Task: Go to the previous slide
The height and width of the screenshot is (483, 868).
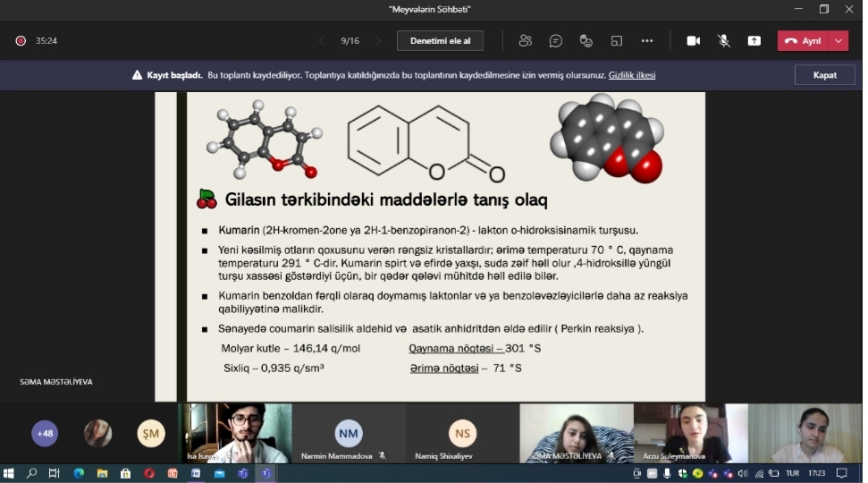Action: (x=322, y=41)
